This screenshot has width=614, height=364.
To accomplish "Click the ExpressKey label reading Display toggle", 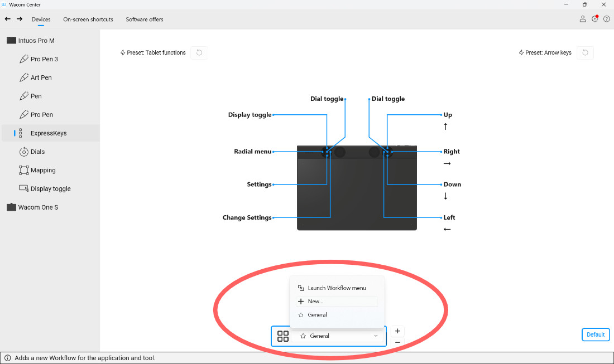I will coord(250,115).
